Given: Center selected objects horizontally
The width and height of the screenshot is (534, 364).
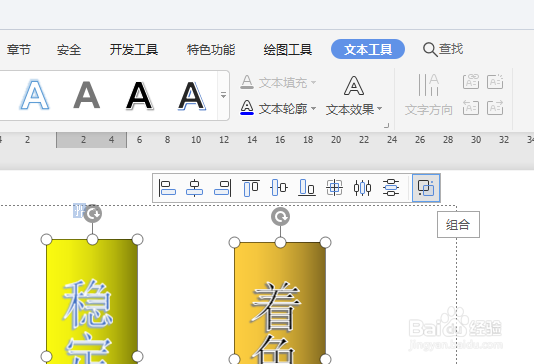Looking at the screenshot, I should tap(194, 188).
